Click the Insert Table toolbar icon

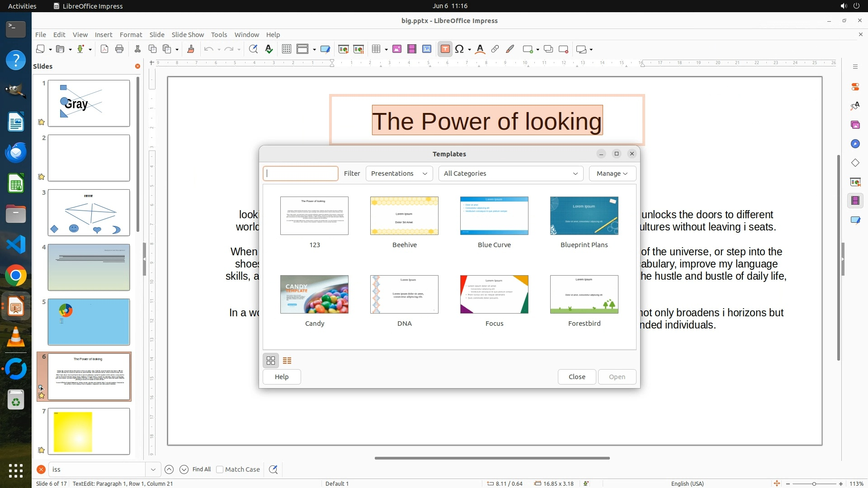pos(376,49)
